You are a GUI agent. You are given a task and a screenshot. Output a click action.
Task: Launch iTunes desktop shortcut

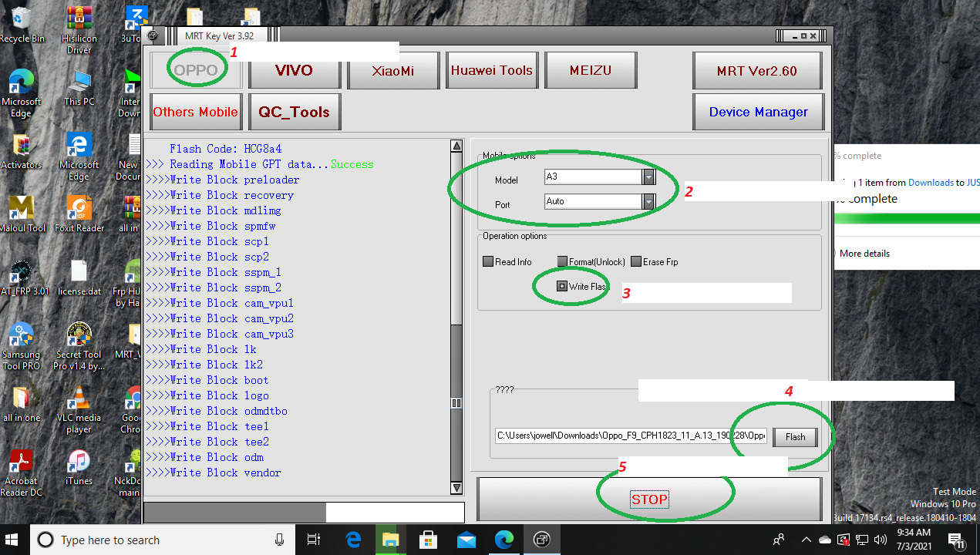coord(79,467)
